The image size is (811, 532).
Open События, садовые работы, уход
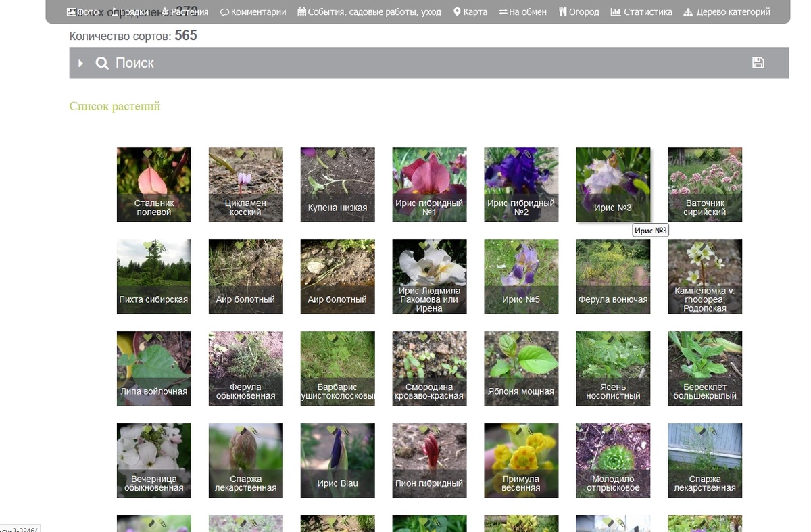click(x=370, y=11)
